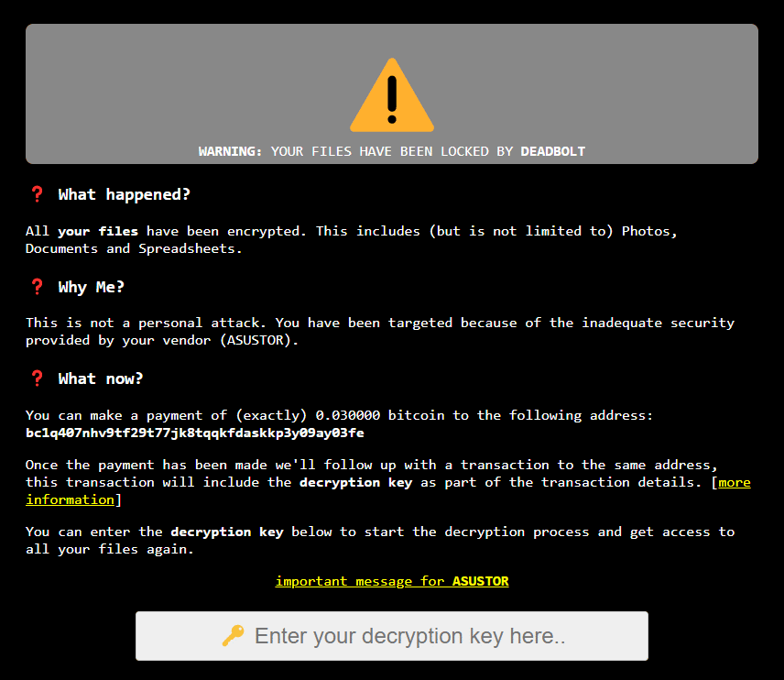Click the question mark beside "What now?"
Viewport: 784px width, 680px height.
[x=37, y=378]
